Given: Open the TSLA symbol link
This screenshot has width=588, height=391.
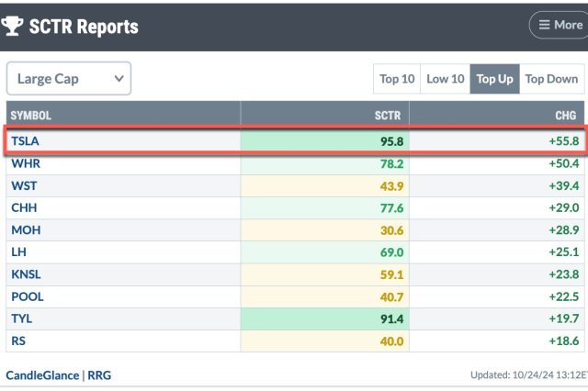Looking at the screenshot, I should (x=26, y=141).
